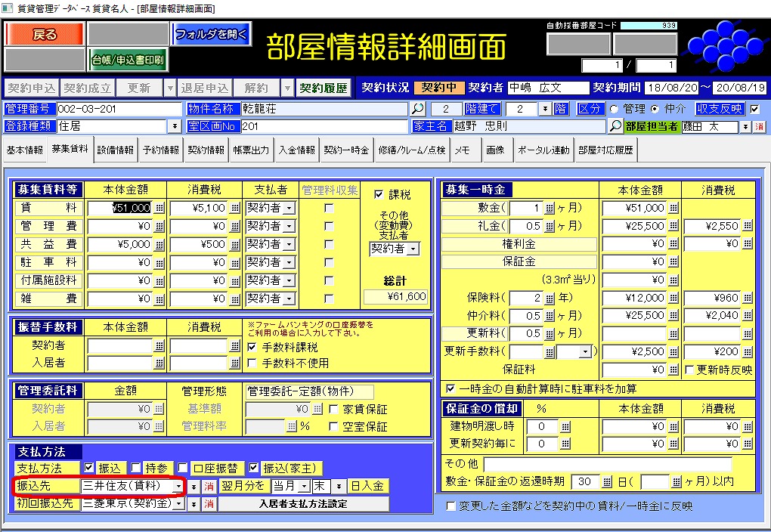Click the その他 text input field

point(607,464)
